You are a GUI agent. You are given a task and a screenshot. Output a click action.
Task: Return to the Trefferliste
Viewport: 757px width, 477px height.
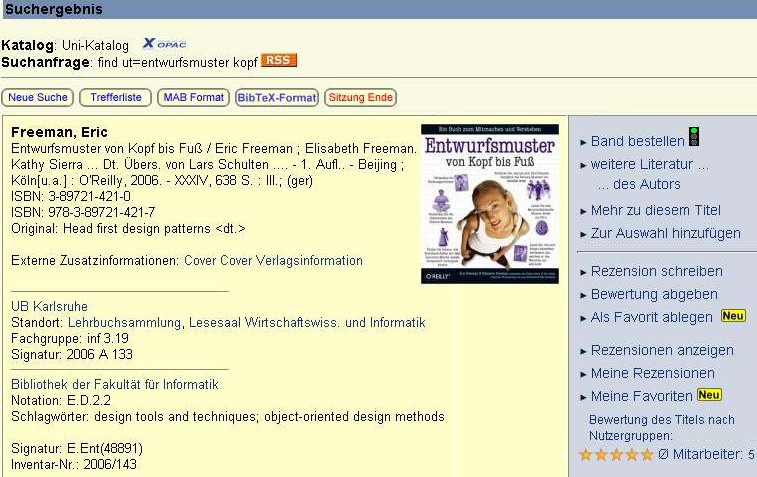[x=115, y=98]
